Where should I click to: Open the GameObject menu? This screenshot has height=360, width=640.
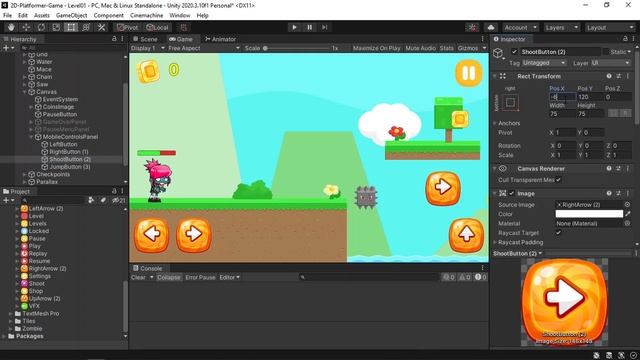(71, 15)
